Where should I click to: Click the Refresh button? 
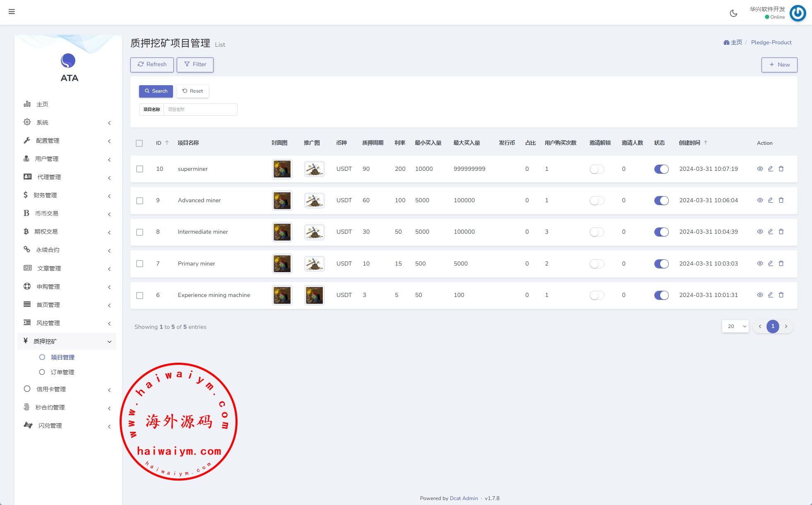(152, 65)
